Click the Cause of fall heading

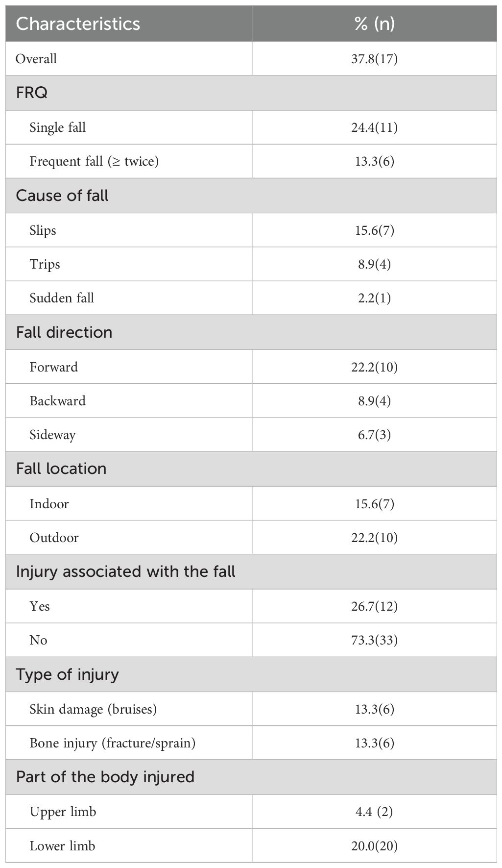click(62, 196)
